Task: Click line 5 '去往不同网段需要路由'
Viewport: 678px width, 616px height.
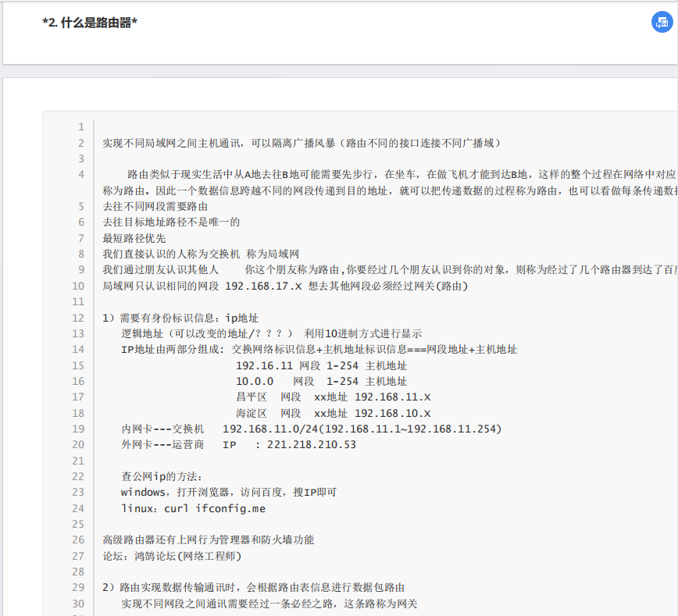Action: point(155,207)
